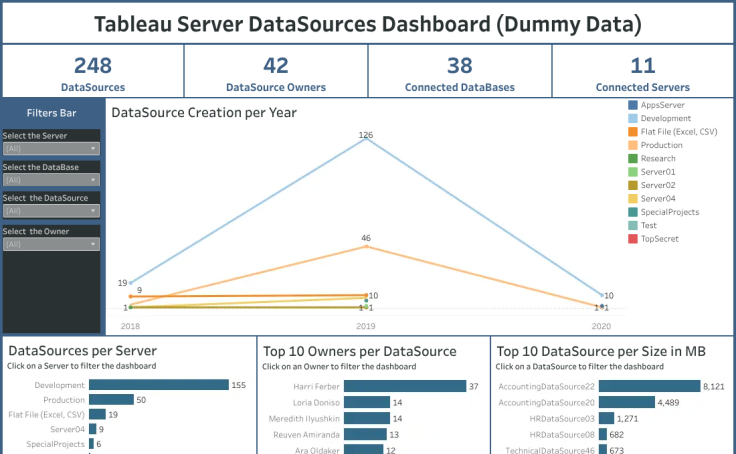
Task: Select the Flat File (Excel, CSV) bar showing 19
Action: coord(97,415)
